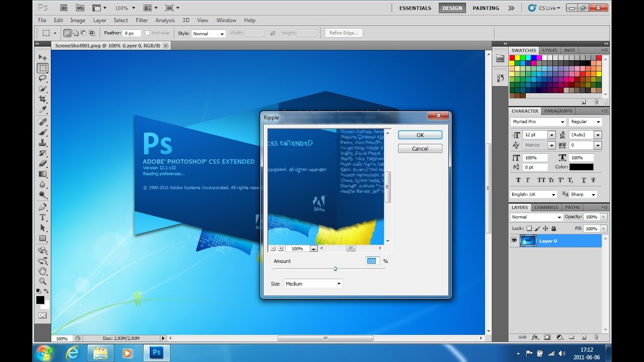The image size is (644, 362).
Task: Toggle lock position for the layer
Action: click(545, 228)
